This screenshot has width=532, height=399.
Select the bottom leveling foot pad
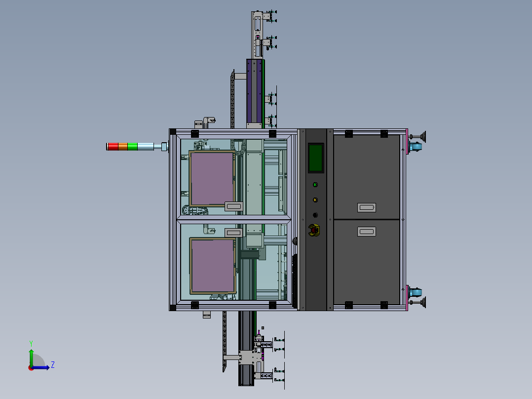424,302
